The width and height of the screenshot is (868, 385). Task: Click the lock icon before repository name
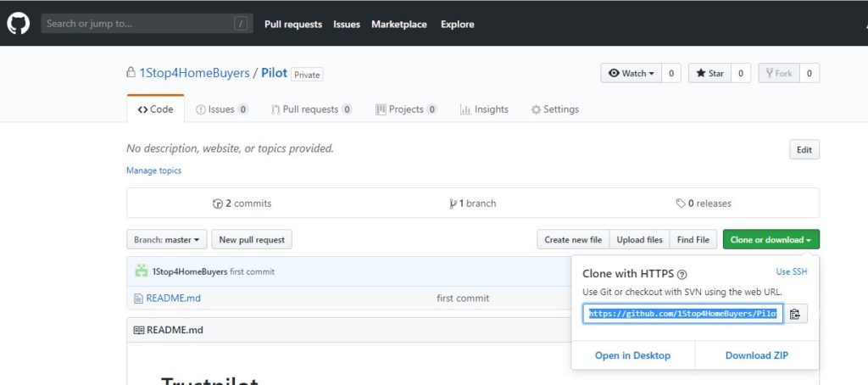pyautogui.click(x=131, y=73)
